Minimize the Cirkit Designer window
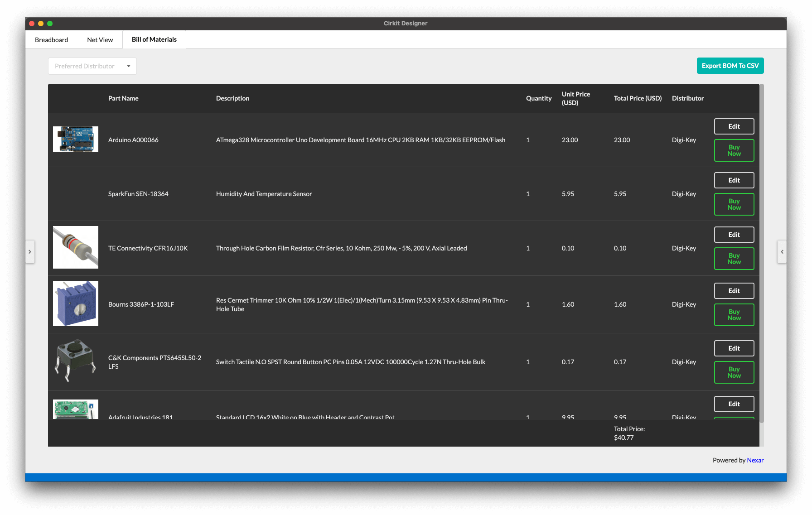 point(41,24)
